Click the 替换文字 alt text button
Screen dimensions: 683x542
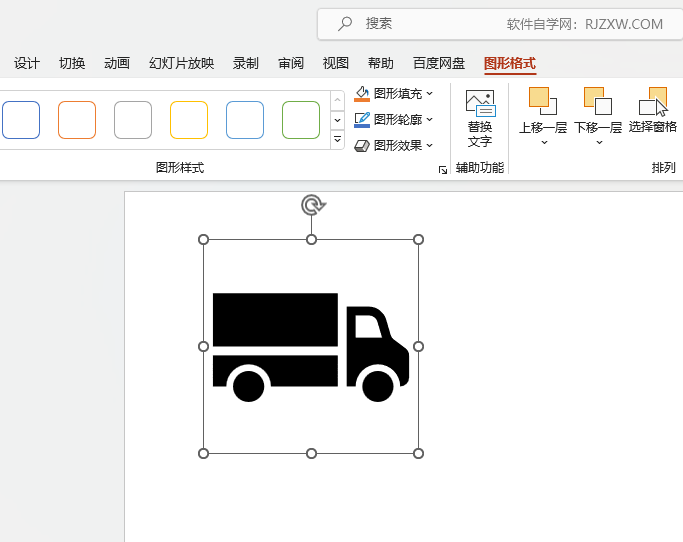click(x=480, y=119)
